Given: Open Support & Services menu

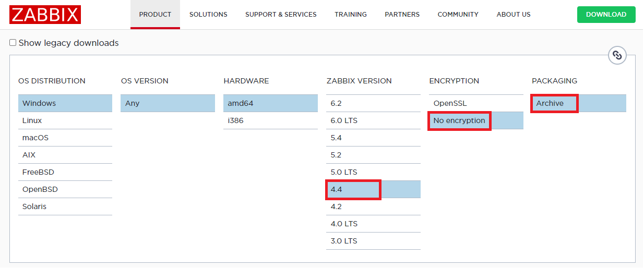Looking at the screenshot, I should coord(281,15).
